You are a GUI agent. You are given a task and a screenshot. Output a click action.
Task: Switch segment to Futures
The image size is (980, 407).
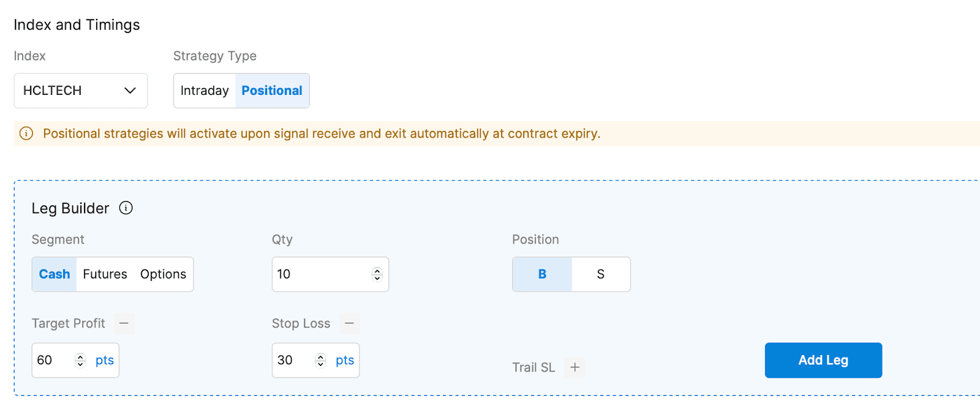105,274
